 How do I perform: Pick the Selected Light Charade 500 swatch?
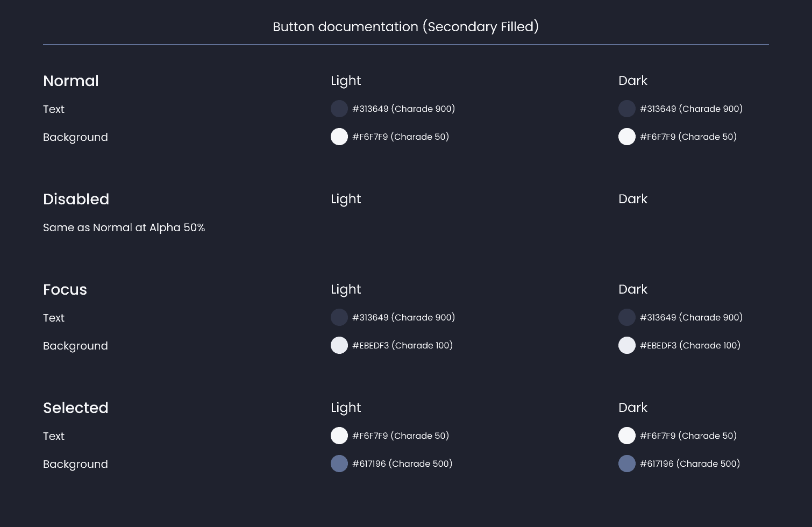coord(339,464)
